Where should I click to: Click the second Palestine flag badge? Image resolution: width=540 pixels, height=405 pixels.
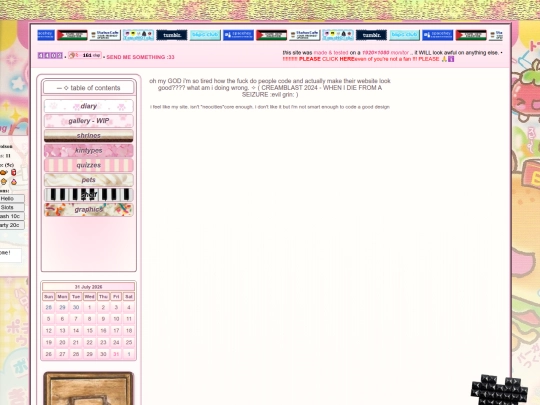pos(271,35)
